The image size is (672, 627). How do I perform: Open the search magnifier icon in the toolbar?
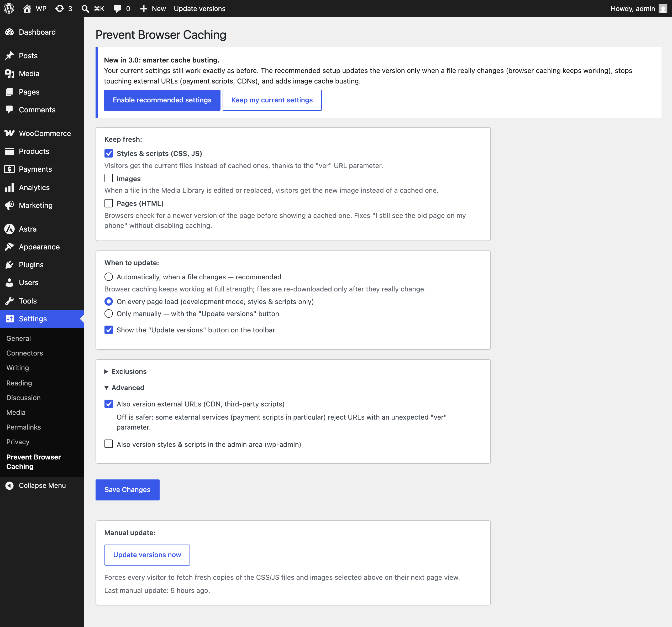85,8
